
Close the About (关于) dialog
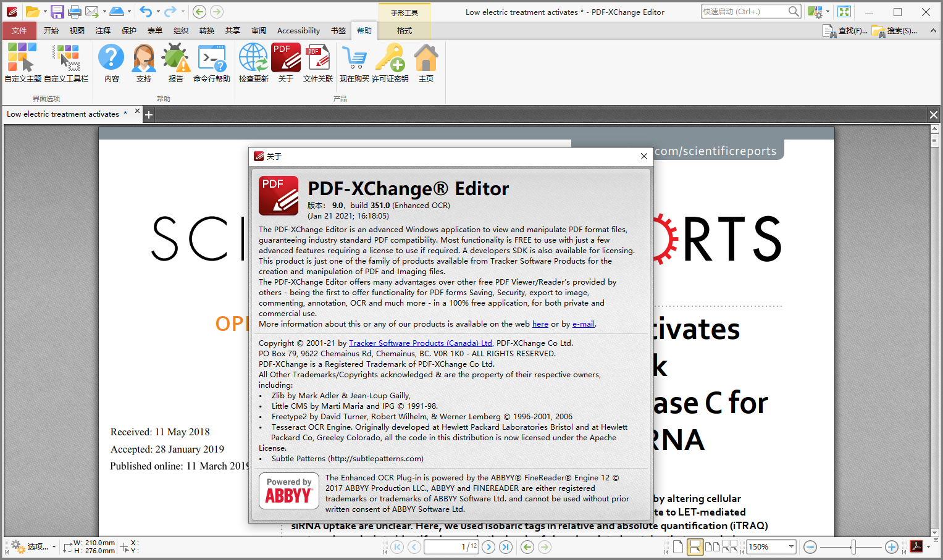point(644,156)
